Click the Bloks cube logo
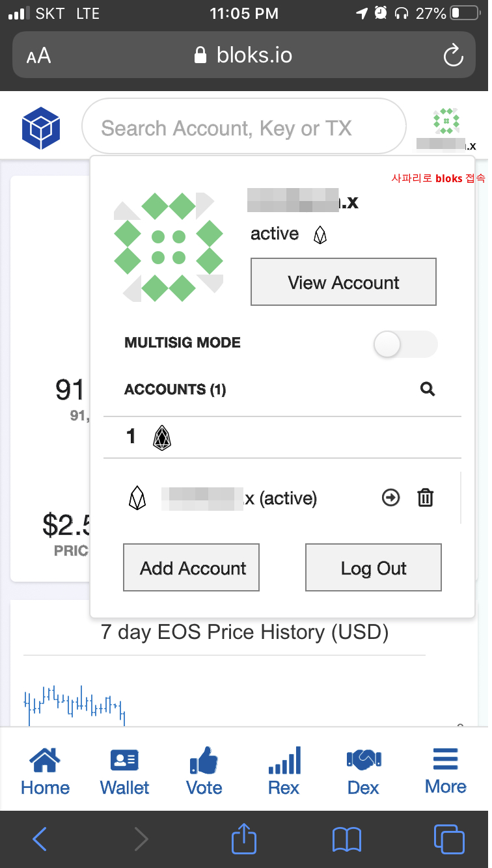Viewport: 492px width, 868px height. click(41, 128)
